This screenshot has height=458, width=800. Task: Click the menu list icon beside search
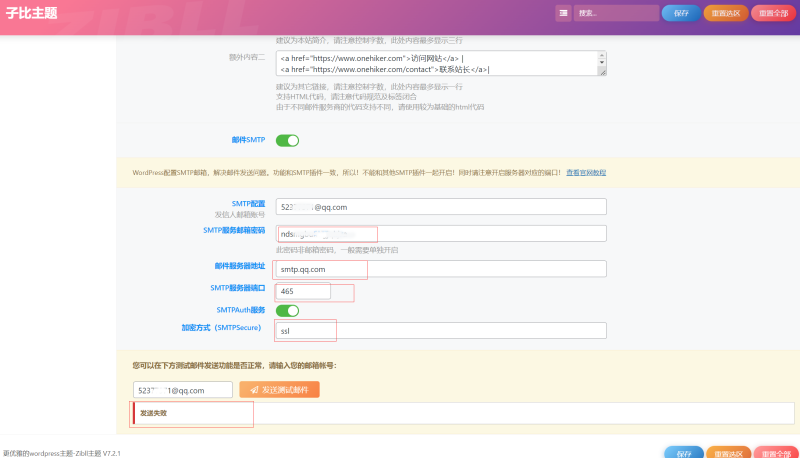click(x=563, y=13)
